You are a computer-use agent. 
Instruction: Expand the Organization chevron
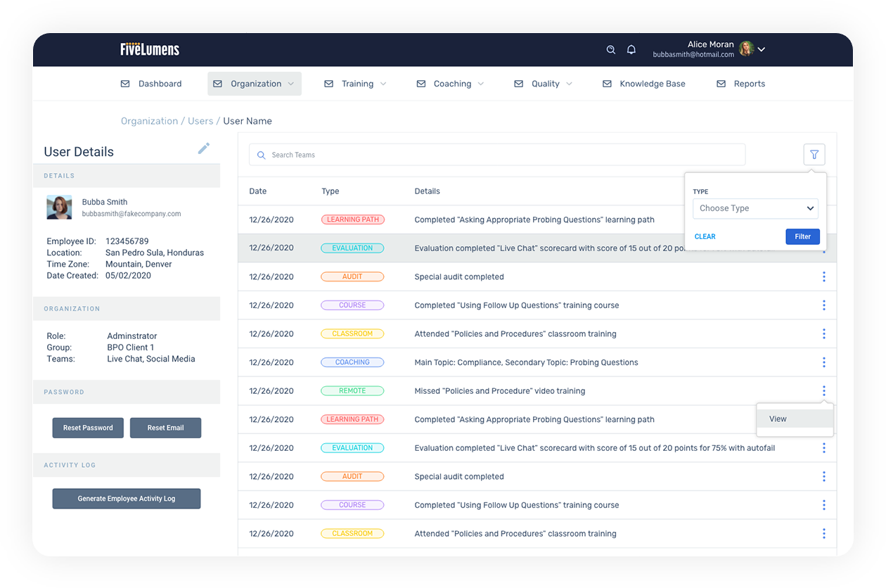click(290, 84)
